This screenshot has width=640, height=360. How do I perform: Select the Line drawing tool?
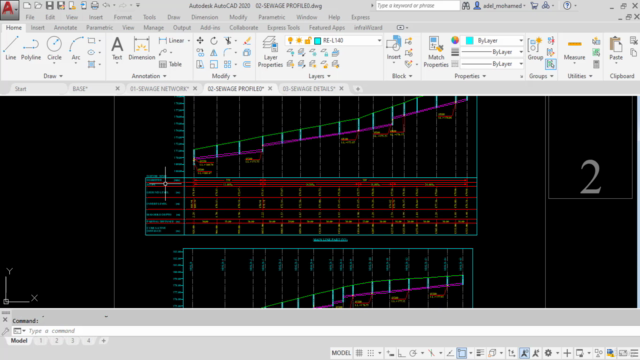[x=11, y=49]
